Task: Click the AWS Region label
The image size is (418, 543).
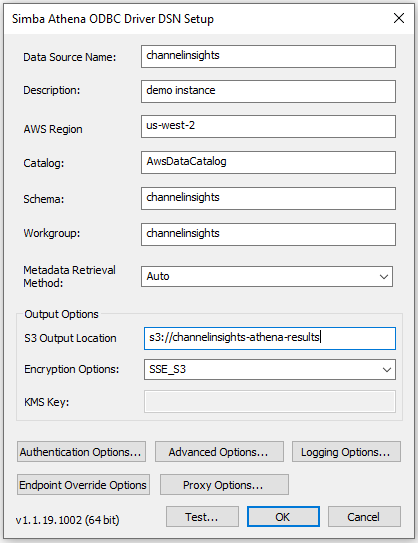Action: tap(53, 129)
